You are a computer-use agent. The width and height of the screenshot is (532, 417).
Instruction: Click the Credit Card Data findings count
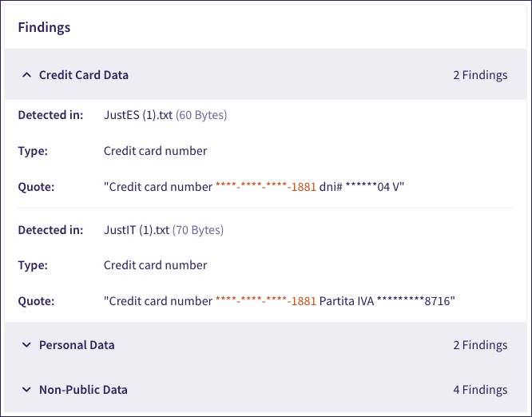[479, 75]
